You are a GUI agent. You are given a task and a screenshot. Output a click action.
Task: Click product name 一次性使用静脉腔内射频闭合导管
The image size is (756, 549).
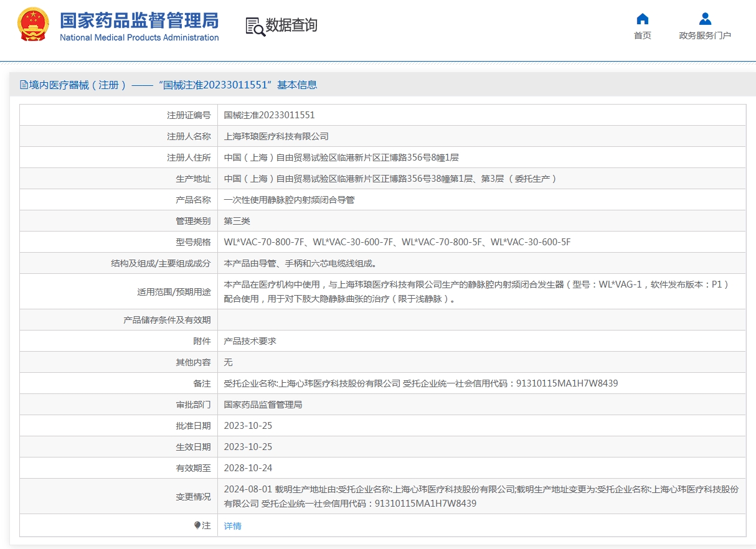290,200
